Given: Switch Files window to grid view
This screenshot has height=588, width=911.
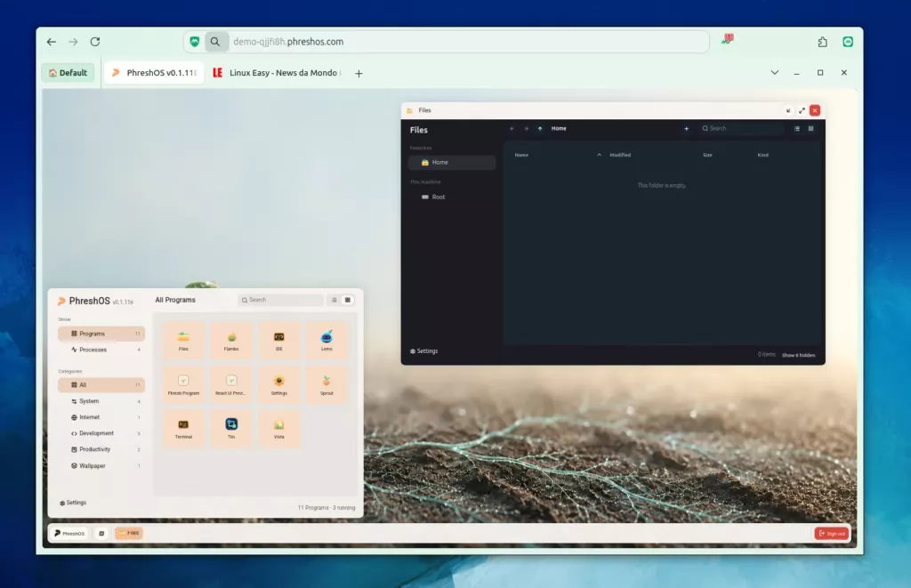Looking at the screenshot, I should [x=811, y=128].
